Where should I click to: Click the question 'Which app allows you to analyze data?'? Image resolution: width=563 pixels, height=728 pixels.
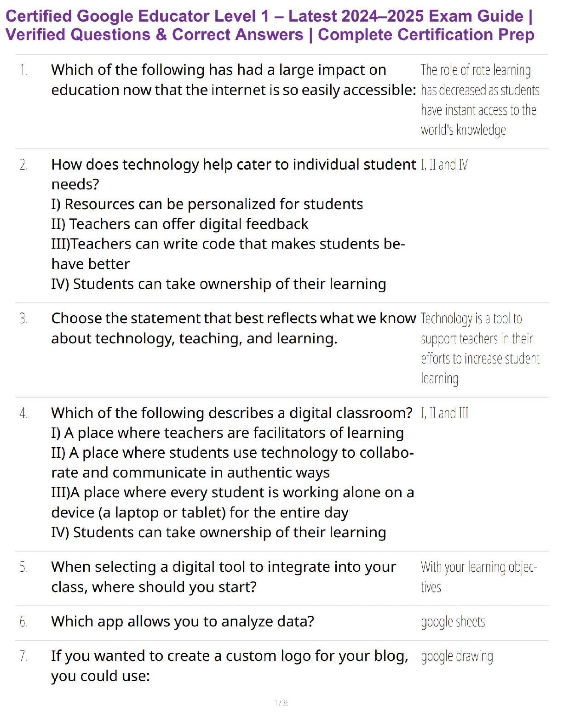pos(183,621)
